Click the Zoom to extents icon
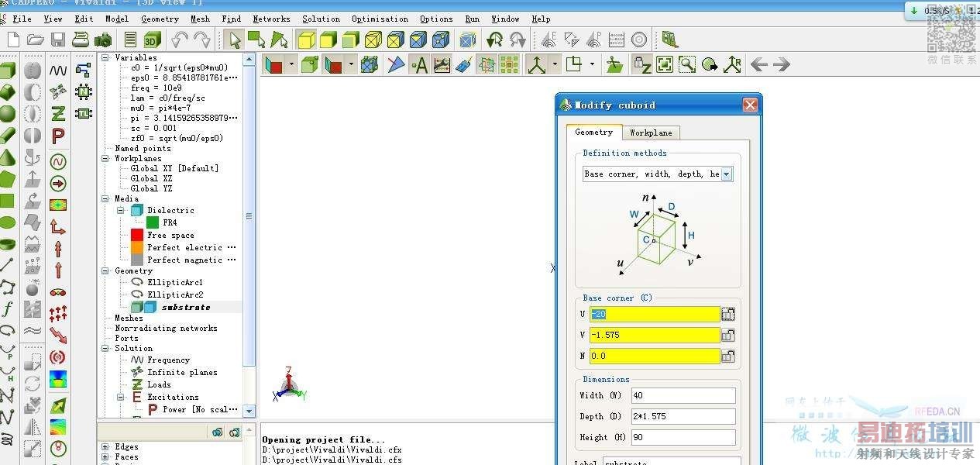This screenshot has height=465, width=980. pos(664,65)
